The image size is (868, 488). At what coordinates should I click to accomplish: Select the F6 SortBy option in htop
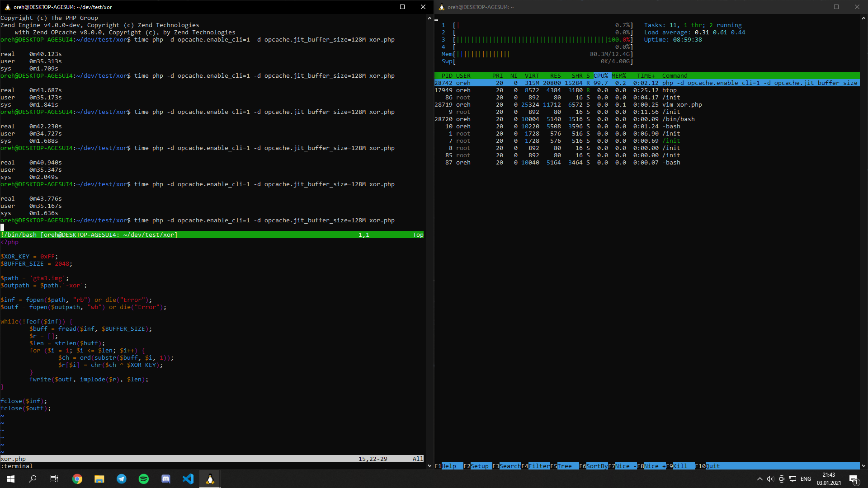click(597, 466)
